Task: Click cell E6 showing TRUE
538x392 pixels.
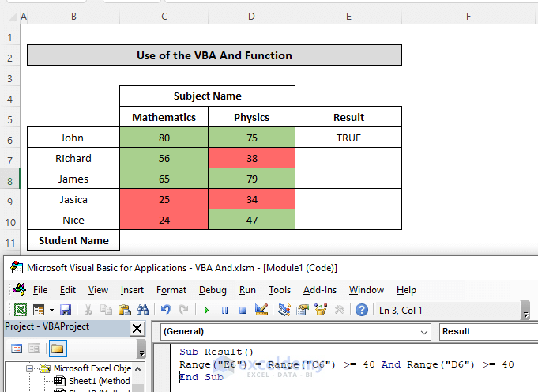Action: [348, 138]
